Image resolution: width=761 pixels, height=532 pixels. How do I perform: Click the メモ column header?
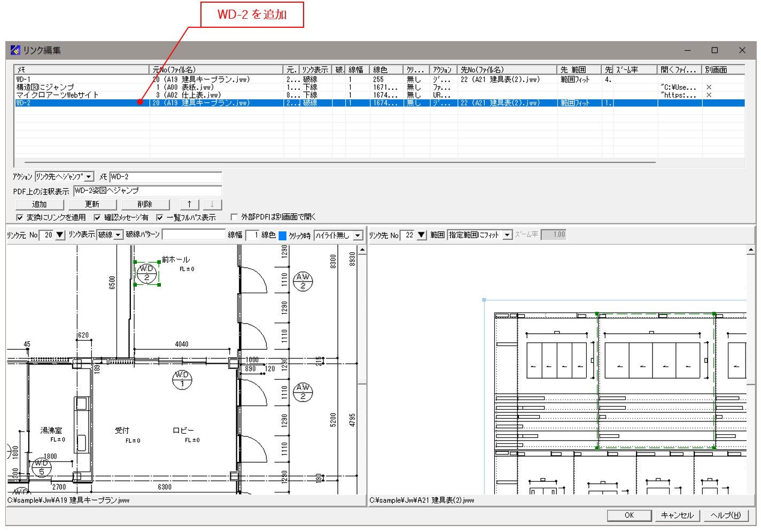coord(81,70)
